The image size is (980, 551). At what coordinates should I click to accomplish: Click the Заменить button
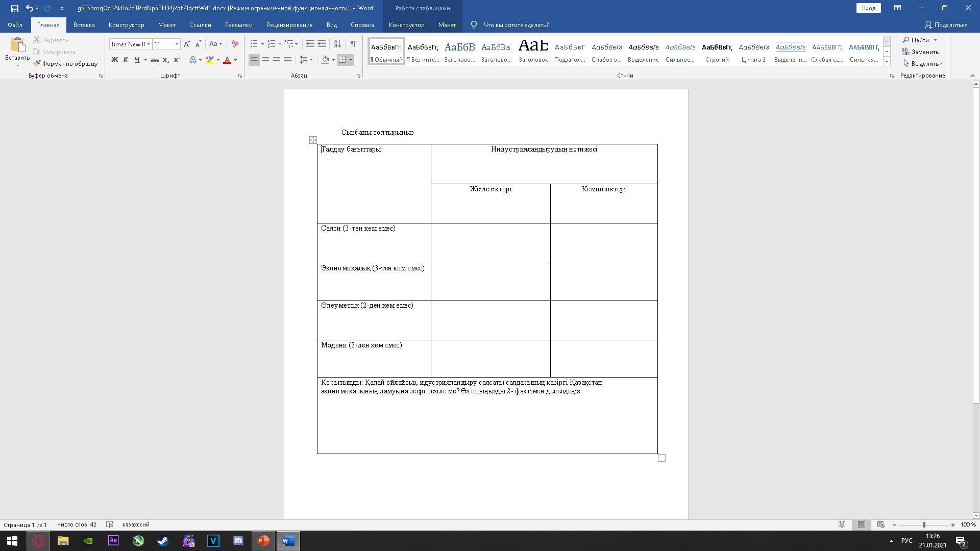pos(920,52)
